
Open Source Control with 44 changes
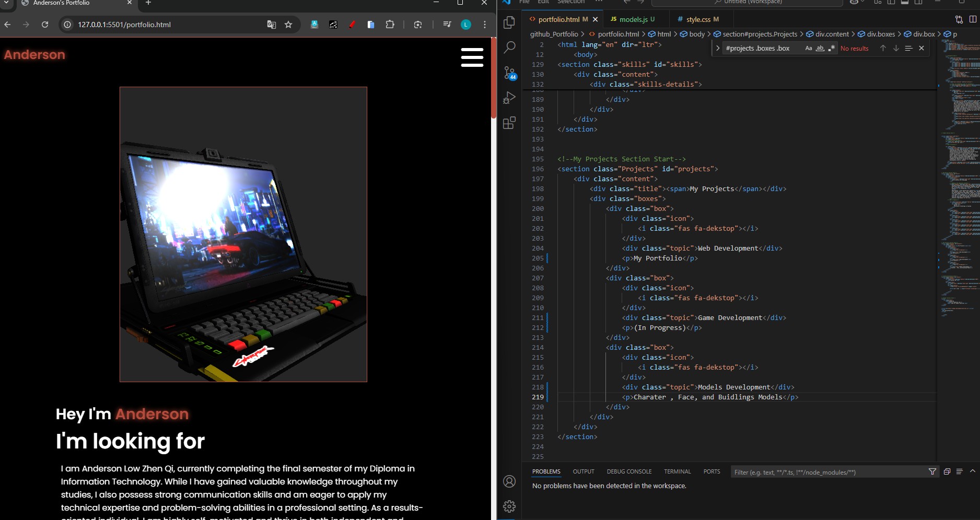click(x=509, y=73)
